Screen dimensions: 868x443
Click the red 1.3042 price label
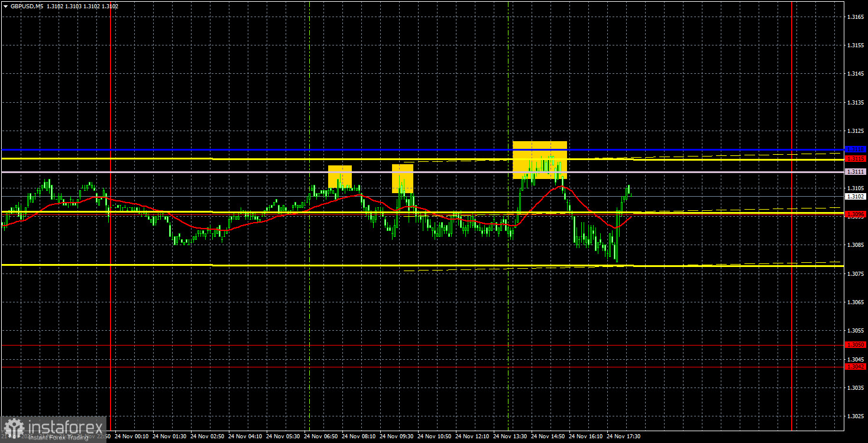[856, 366]
